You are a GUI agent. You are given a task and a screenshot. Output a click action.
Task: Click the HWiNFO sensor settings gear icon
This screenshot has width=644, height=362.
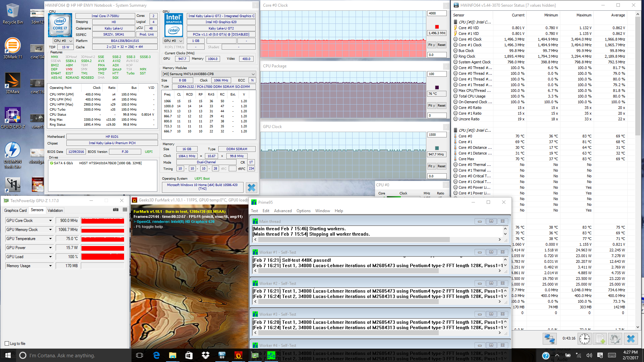coord(615,339)
